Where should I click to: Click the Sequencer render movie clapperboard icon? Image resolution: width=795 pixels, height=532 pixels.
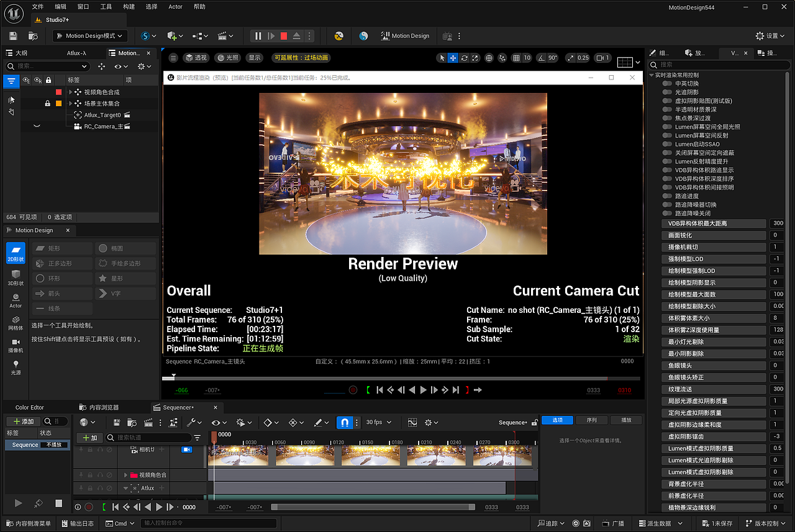pyautogui.click(x=148, y=422)
